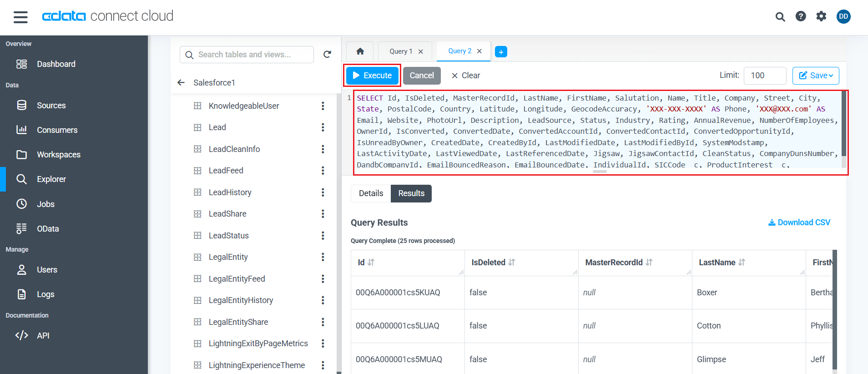Close the Query 1 tab
Screen dimensions: 868x374
421,51
